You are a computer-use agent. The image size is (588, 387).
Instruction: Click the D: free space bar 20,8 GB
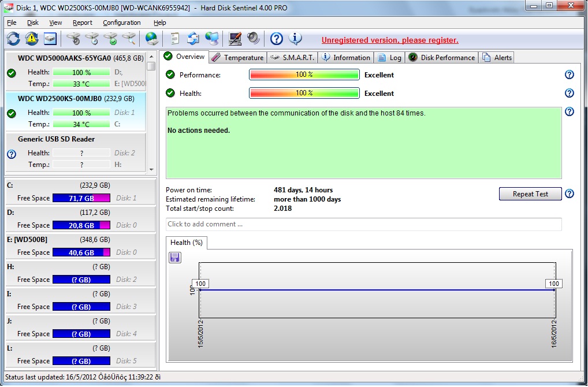pyautogui.click(x=81, y=225)
